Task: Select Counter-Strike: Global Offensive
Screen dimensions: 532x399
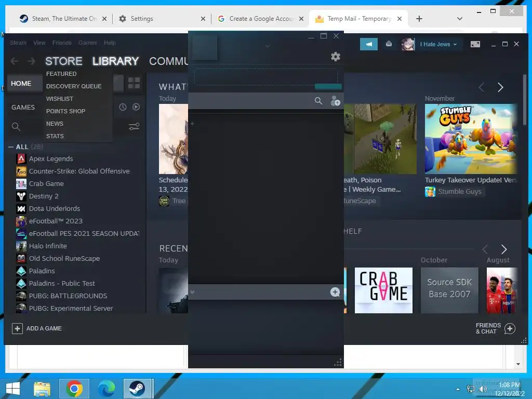Action: (79, 171)
